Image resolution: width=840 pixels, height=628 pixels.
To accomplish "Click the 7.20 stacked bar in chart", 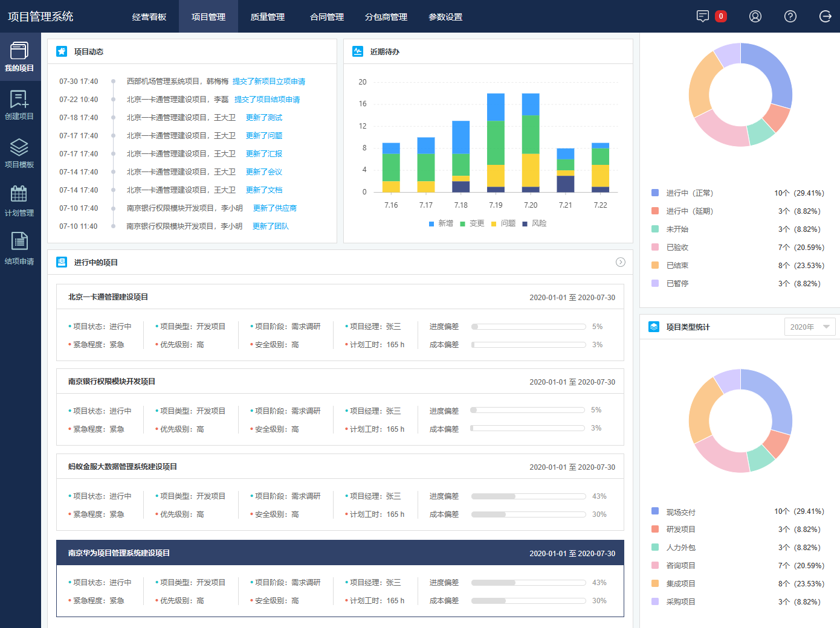I will click(x=531, y=143).
